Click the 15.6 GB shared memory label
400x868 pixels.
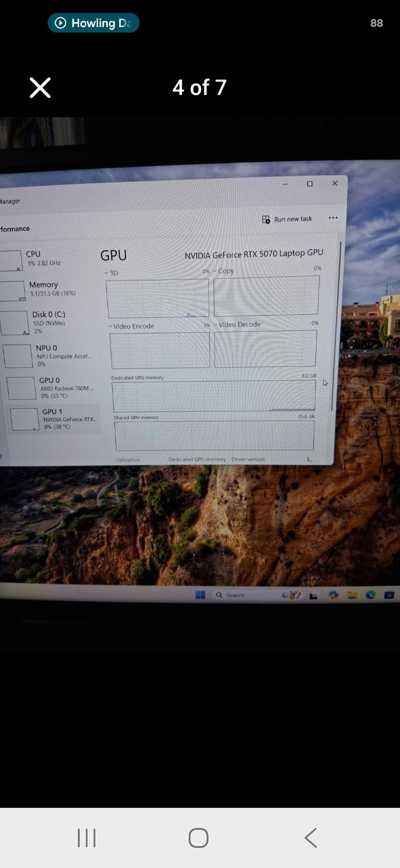306,417
